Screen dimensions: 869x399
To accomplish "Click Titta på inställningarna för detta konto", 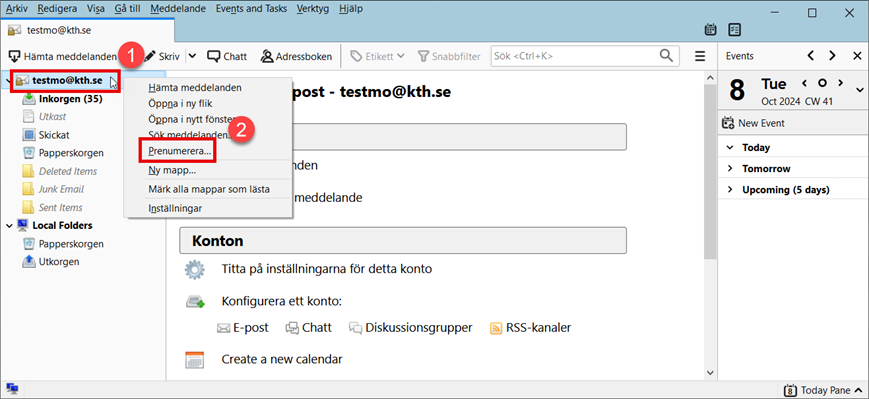I will click(326, 269).
